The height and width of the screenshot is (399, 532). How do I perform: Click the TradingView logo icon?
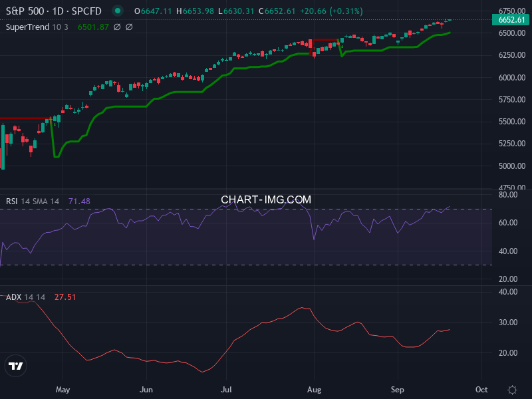(x=15, y=365)
